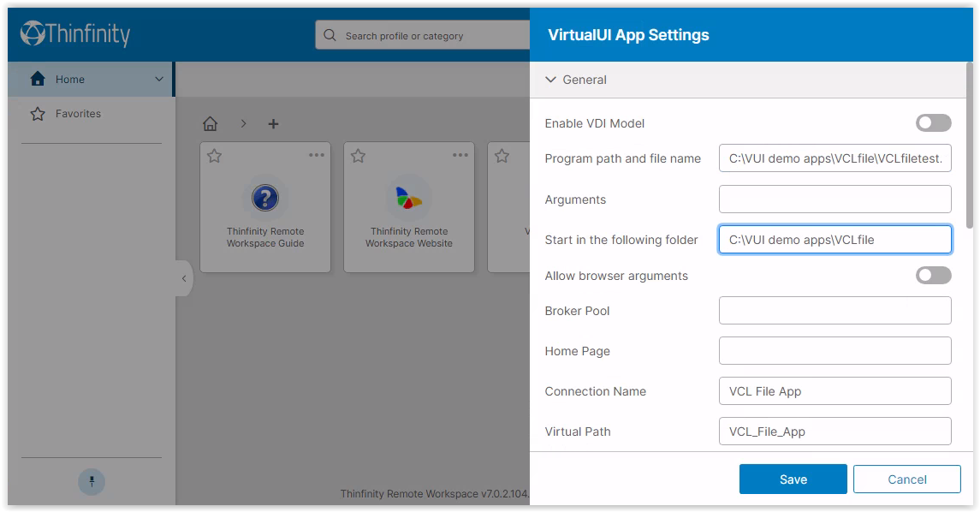980x512 pixels.
Task: Enable the VDI Model toggle
Action: click(x=933, y=123)
